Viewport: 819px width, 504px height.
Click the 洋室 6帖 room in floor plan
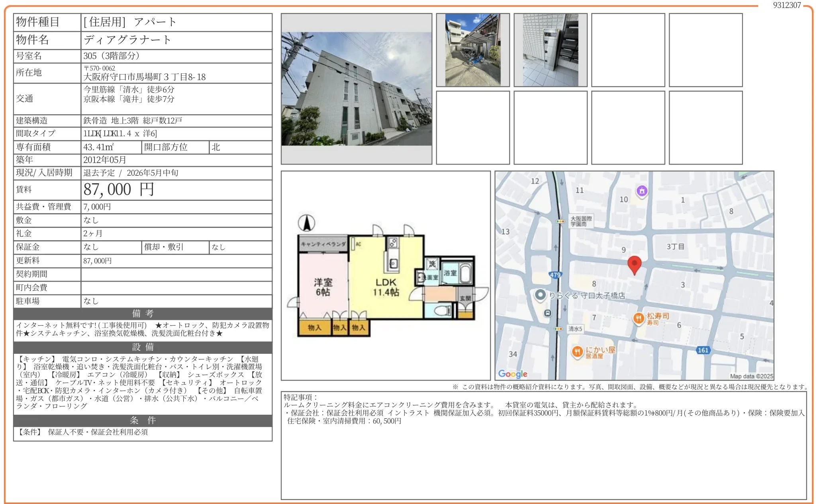pos(323,287)
